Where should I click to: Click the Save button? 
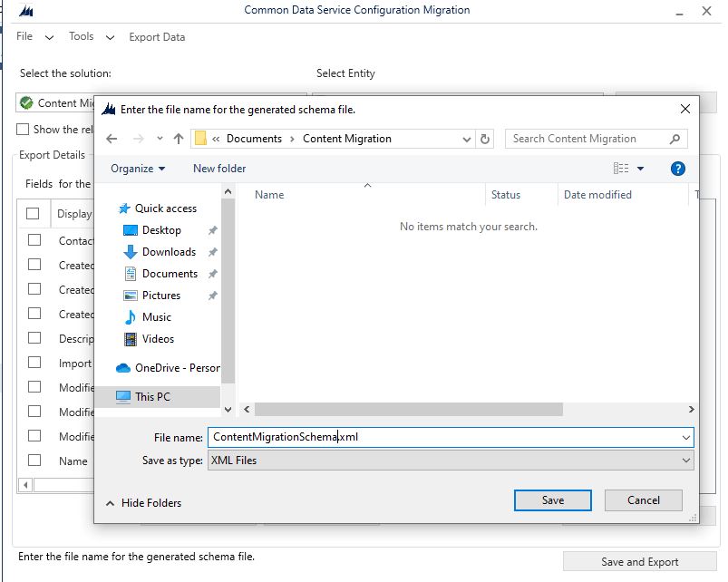coord(552,500)
